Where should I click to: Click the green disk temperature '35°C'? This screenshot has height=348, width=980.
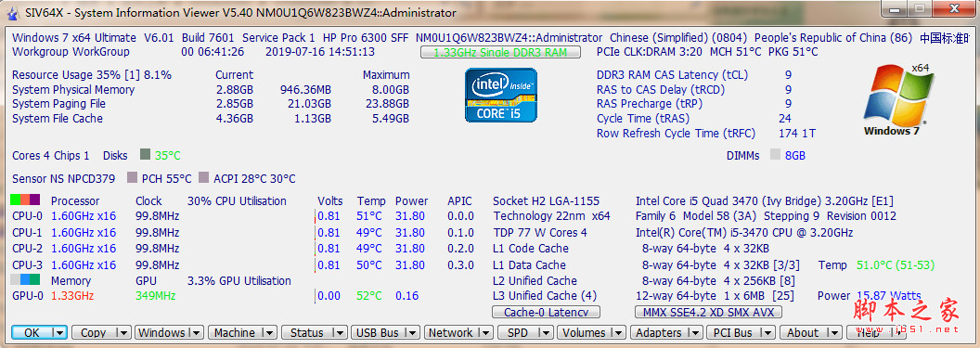(x=168, y=156)
